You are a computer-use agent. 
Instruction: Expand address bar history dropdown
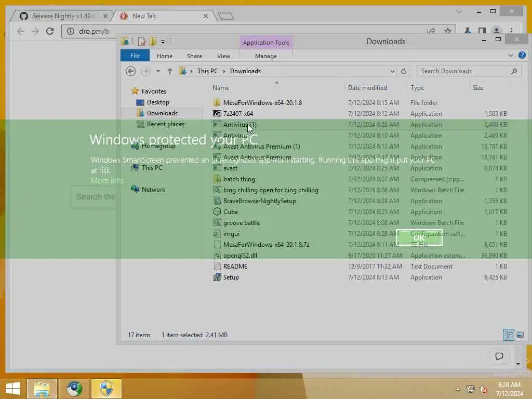[x=392, y=71]
